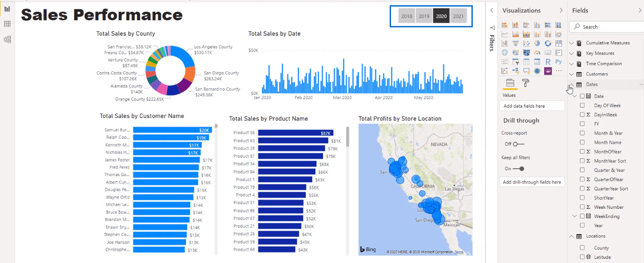Viewport: 644px width, 263px height.
Task: Click Add drill-through fields here box
Action: pos(532,182)
